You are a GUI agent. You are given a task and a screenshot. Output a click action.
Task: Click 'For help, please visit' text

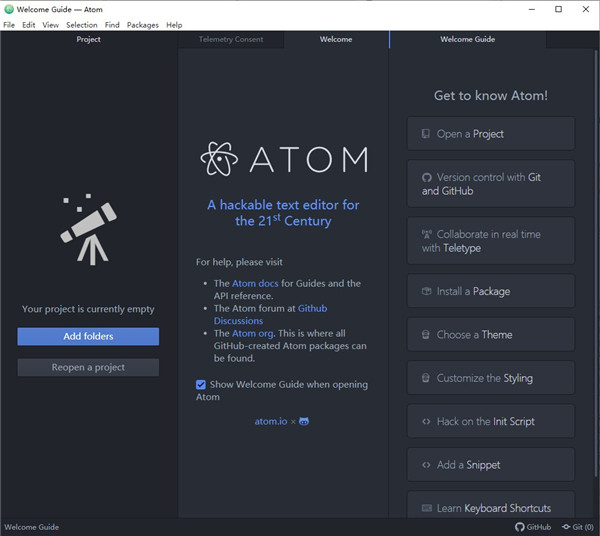click(x=239, y=262)
